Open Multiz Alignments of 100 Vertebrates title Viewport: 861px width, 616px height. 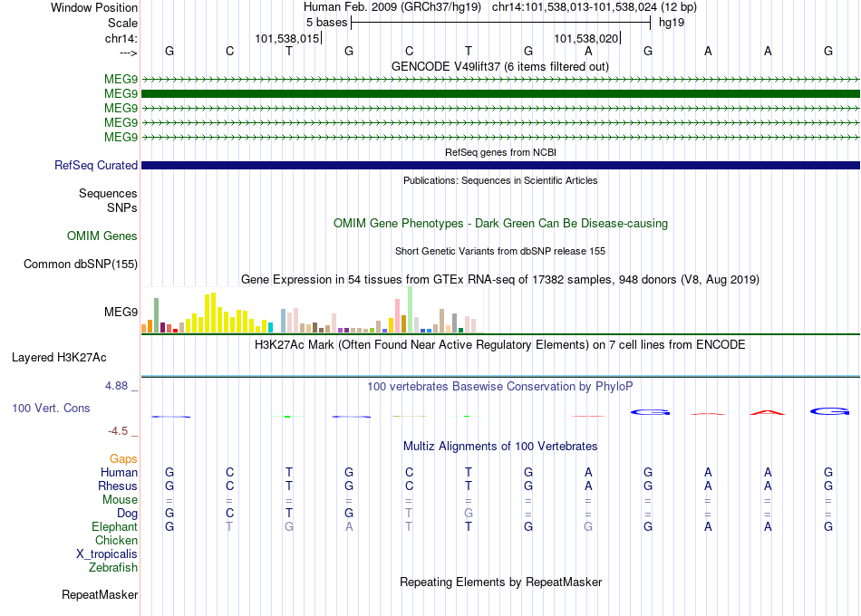[x=500, y=447]
